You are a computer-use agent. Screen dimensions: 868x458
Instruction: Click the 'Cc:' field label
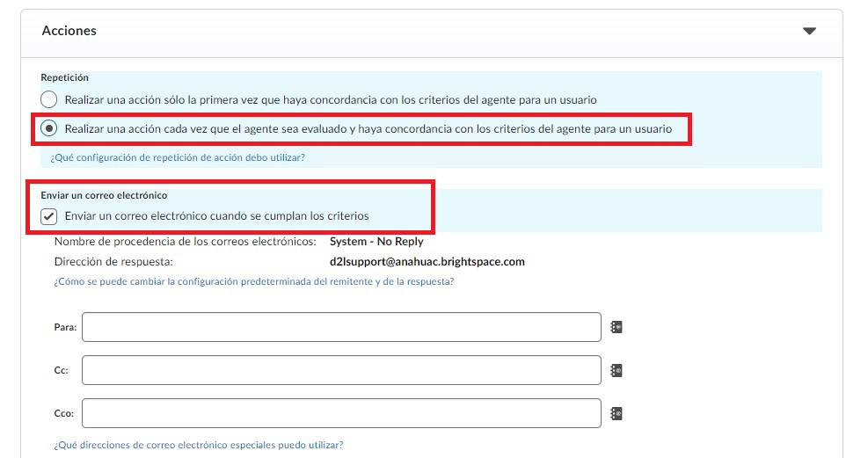coord(61,371)
